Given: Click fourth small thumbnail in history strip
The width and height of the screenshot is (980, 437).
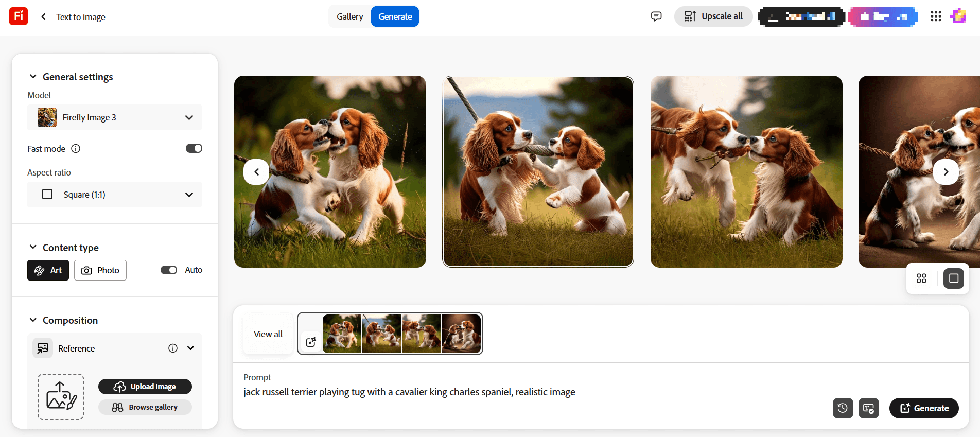Looking at the screenshot, I should (x=461, y=334).
